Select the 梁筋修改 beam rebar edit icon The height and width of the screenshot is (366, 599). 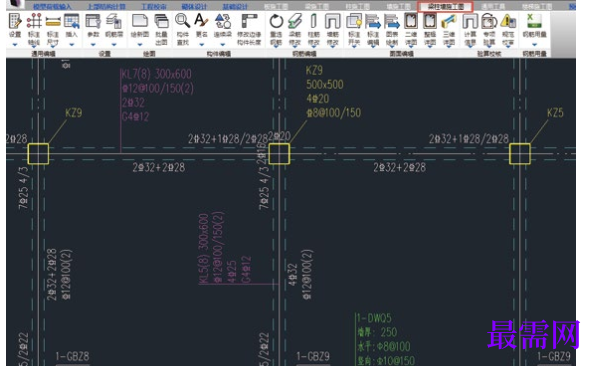point(295,21)
